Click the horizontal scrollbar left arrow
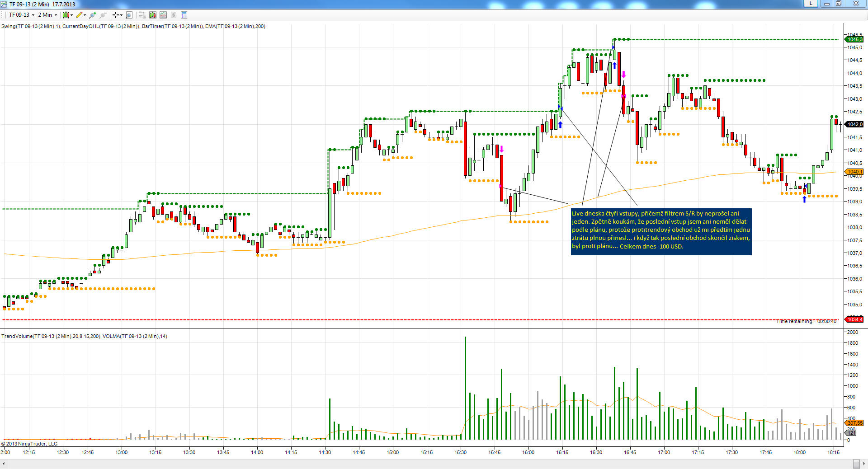This screenshot has height=469, width=868. [x=4, y=464]
